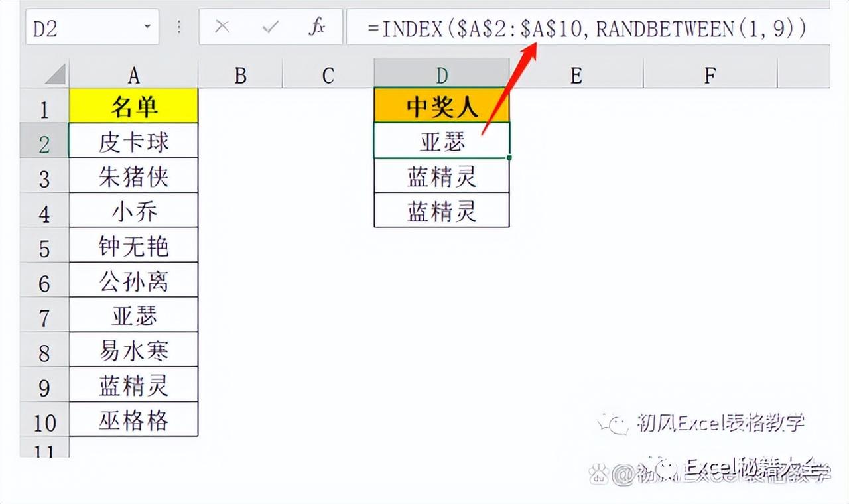Click the Select All corner triangle
This screenshot has width=849, height=504.
pyautogui.click(x=55, y=75)
